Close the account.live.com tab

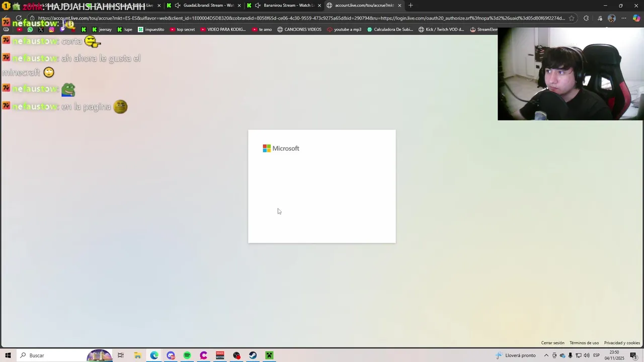tap(399, 6)
